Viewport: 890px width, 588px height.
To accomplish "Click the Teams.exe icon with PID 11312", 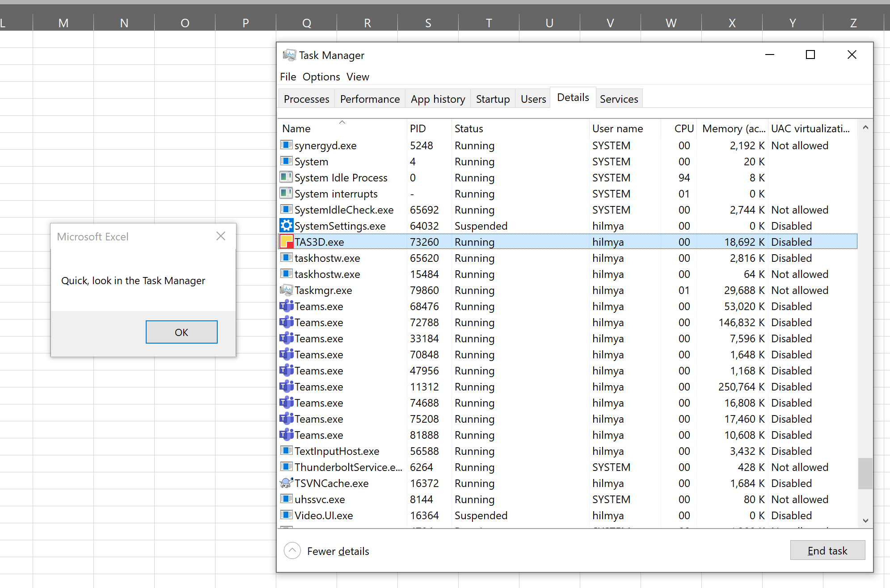I will [287, 386].
